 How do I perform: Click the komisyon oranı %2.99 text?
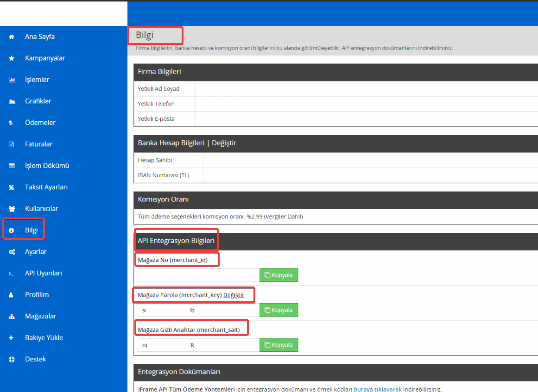coord(220,217)
